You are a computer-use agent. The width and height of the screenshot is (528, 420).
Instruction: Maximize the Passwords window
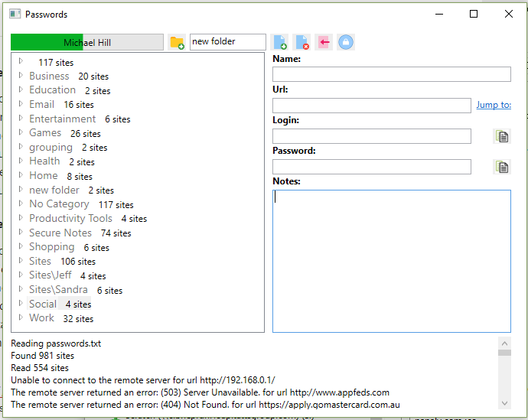click(x=474, y=14)
